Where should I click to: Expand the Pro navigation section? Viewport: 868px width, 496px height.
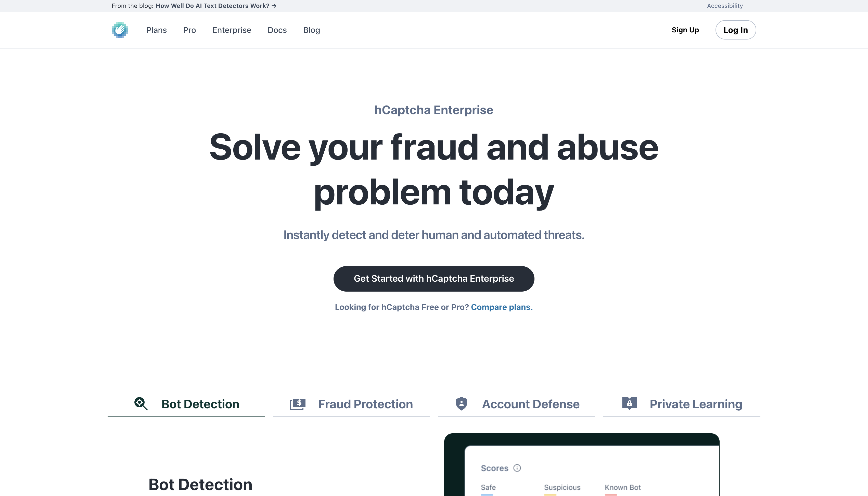189,30
